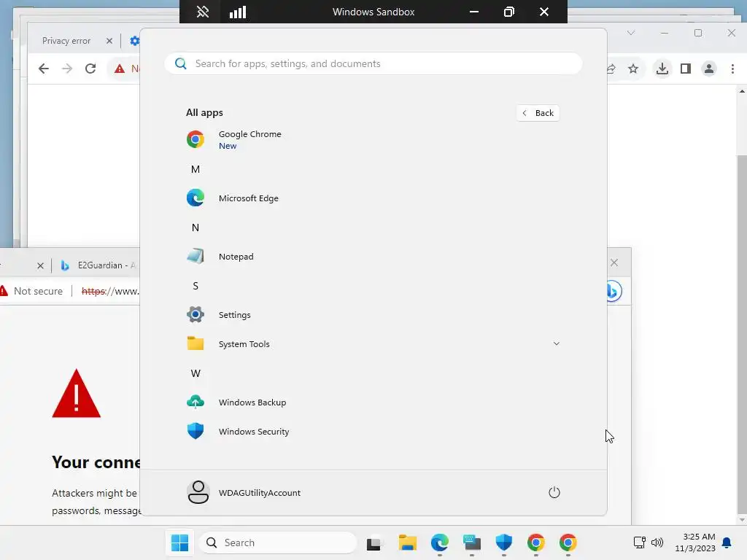
Task: Go back in the Chrome window
Action: pyautogui.click(x=43, y=69)
